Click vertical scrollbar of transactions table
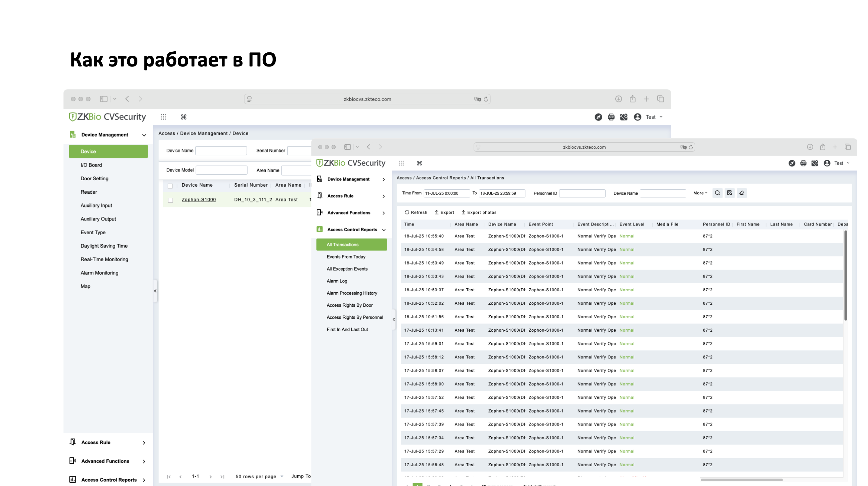This screenshot has height=486, width=868. [x=845, y=276]
